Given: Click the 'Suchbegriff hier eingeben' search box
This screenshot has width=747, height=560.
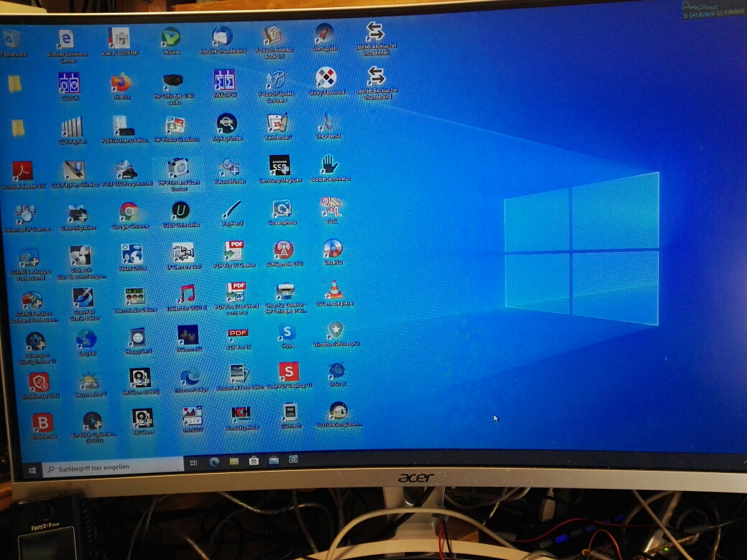Looking at the screenshot, I should [x=113, y=468].
